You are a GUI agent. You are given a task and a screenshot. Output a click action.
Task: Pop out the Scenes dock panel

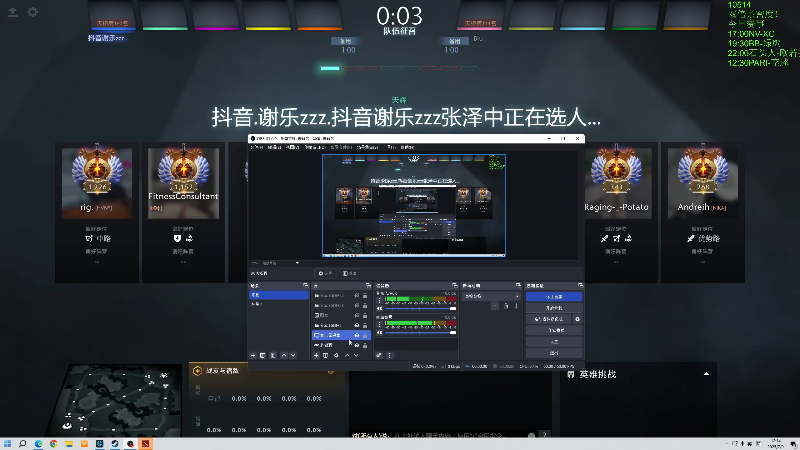pyautogui.click(x=305, y=285)
